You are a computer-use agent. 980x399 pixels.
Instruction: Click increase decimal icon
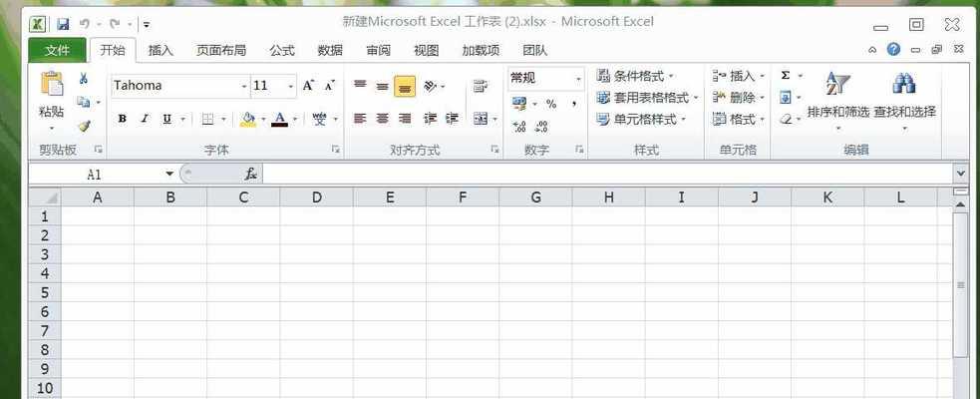tap(519, 127)
